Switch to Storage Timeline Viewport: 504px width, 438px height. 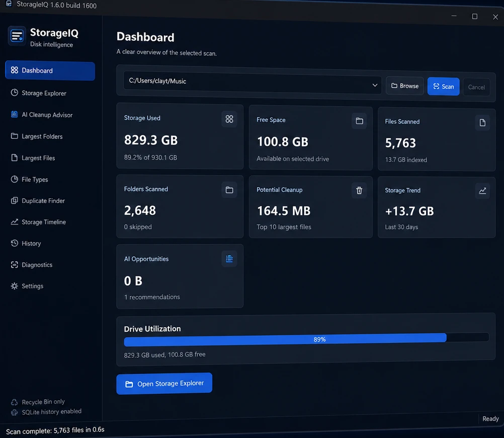[50, 222]
